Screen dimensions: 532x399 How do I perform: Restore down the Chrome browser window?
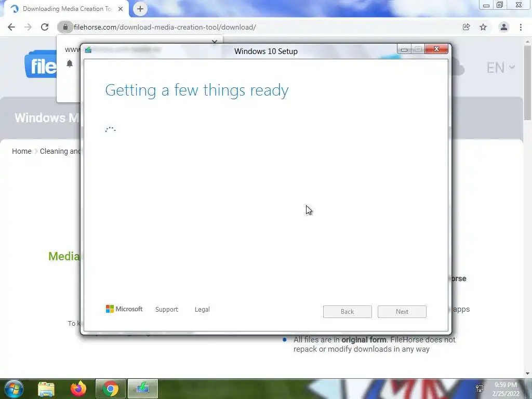(500, 5)
